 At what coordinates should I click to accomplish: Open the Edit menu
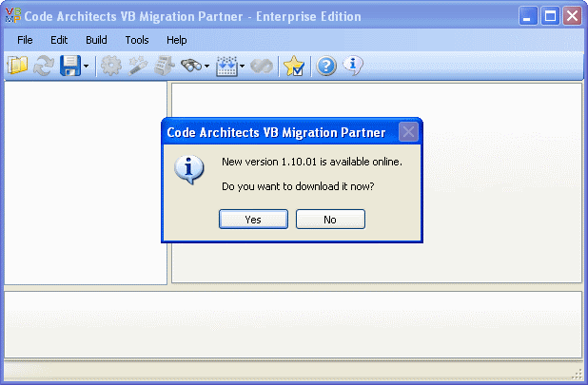tap(59, 40)
